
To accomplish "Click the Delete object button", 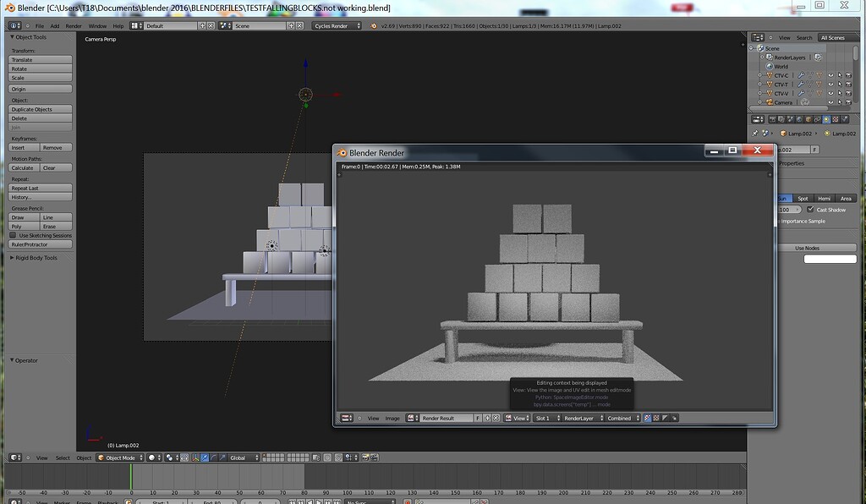I will click(x=40, y=118).
